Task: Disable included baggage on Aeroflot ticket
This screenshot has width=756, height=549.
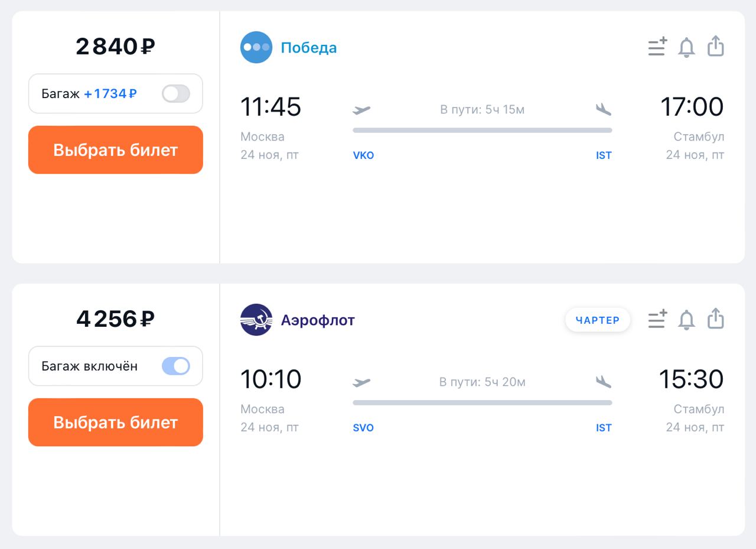Action: [x=175, y=366]
